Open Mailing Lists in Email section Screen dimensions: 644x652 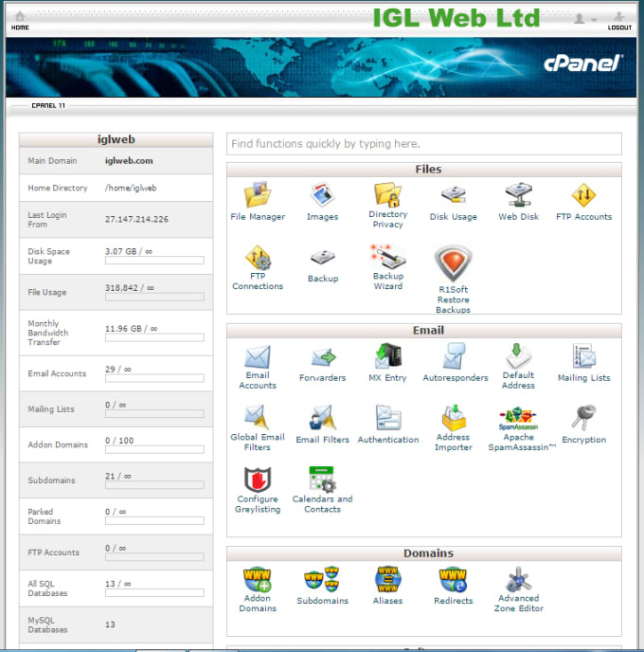click(x=583, y=362)
